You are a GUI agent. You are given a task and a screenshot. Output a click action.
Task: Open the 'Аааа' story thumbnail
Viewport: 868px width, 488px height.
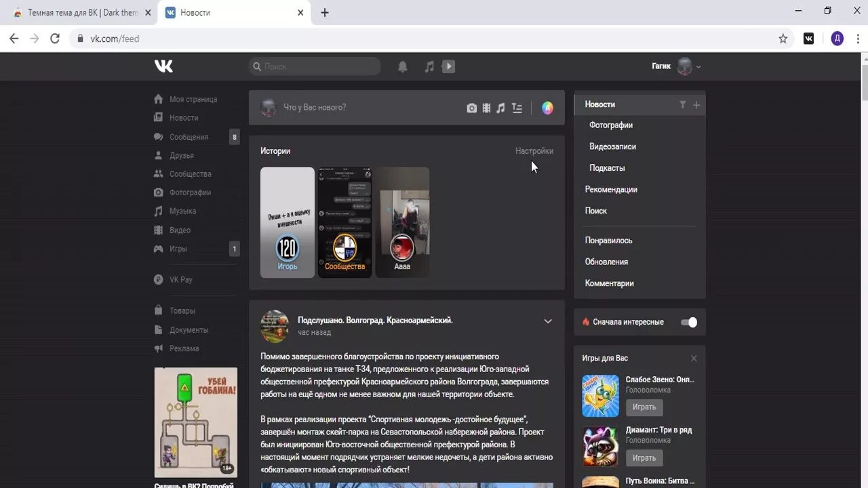tap(402, 222)
